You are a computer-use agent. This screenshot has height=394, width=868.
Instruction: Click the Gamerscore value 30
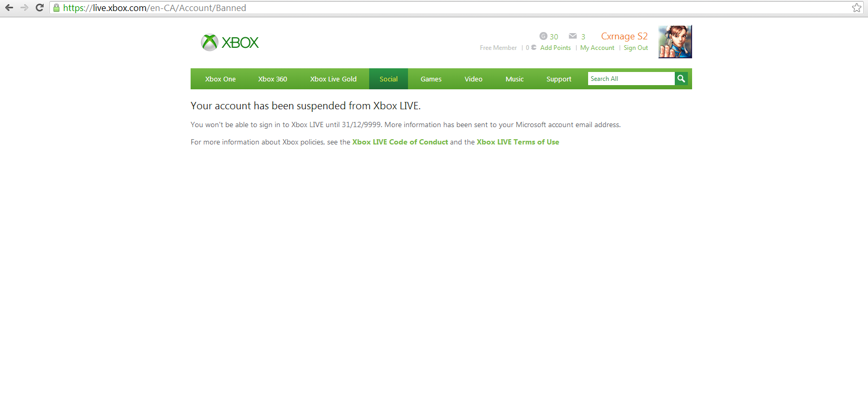554,37
